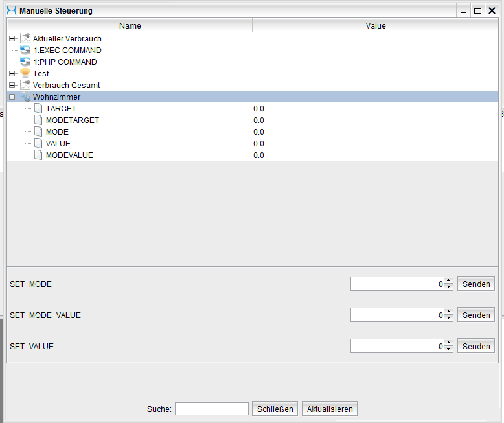This screenshot has height=423, width=504.
Task: Click the Schließen button
Action: pyautogui.click(x=275, y=409)
